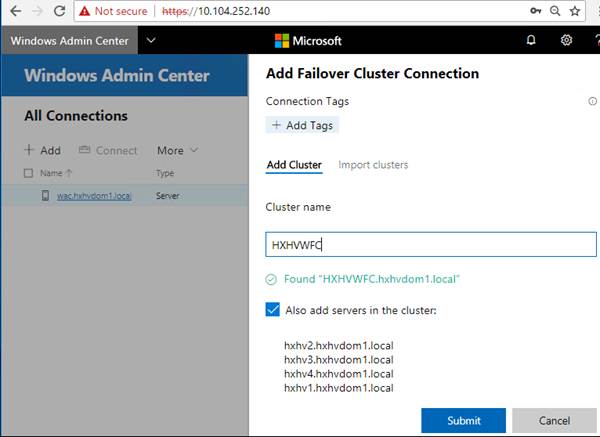Image resolution: width=600 pixels, height=437 pixels.
Task: Click the zoom magnifier icon in address bar
Action: point(555,11)
